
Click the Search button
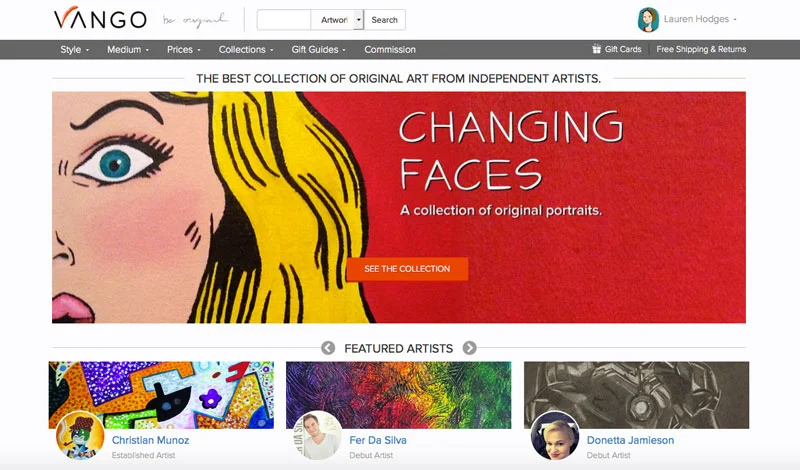(x=384, y=20)
